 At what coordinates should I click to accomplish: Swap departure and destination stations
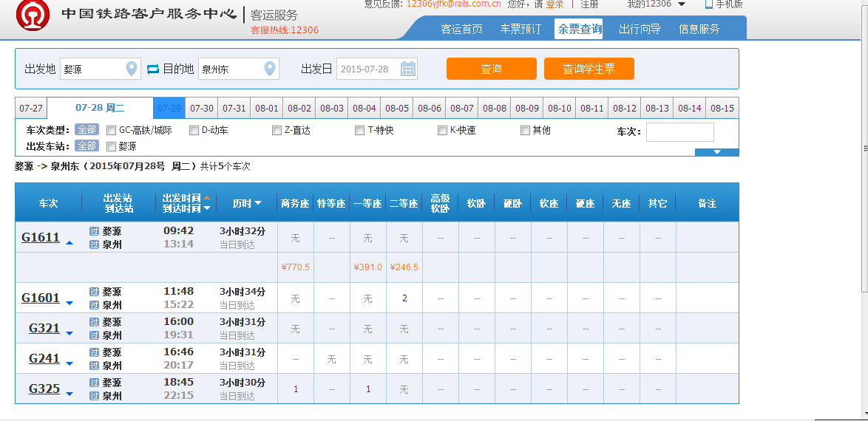pyautogui.click(x=153, y=69)
